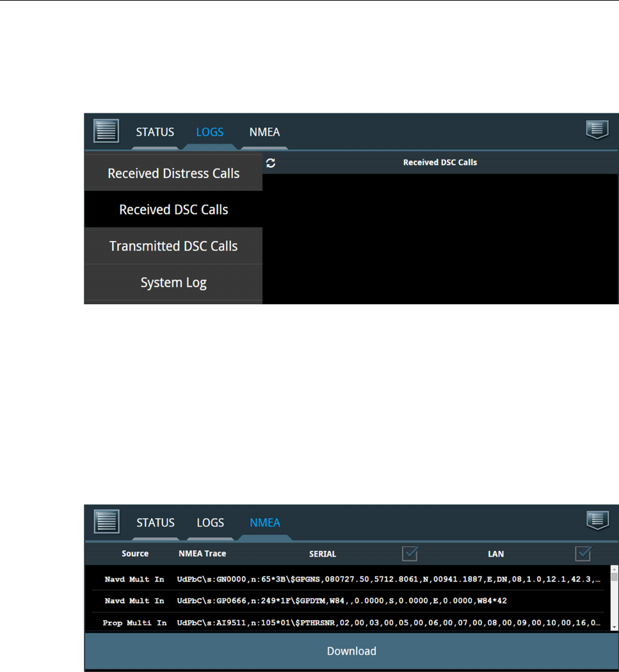
Task: Open Transmitted DSC Calls log
Action: coord(173,246)
